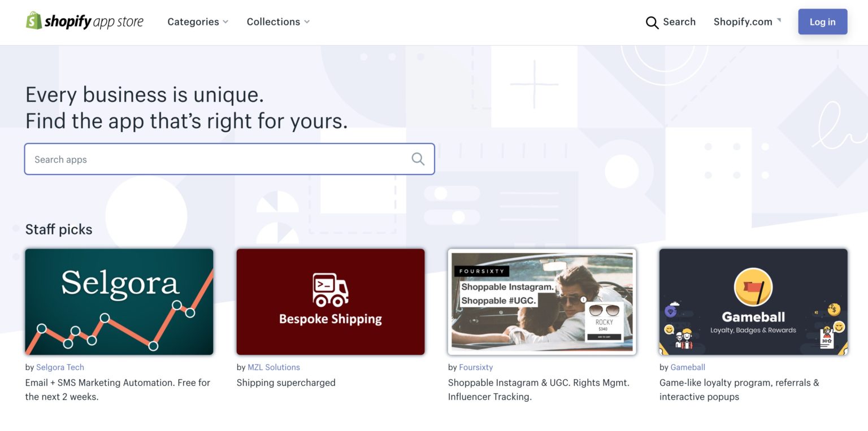This screenshot has height=431, width=868.
Task: Open the Selgora app thumbnail
Action: (x=119, y=302)
